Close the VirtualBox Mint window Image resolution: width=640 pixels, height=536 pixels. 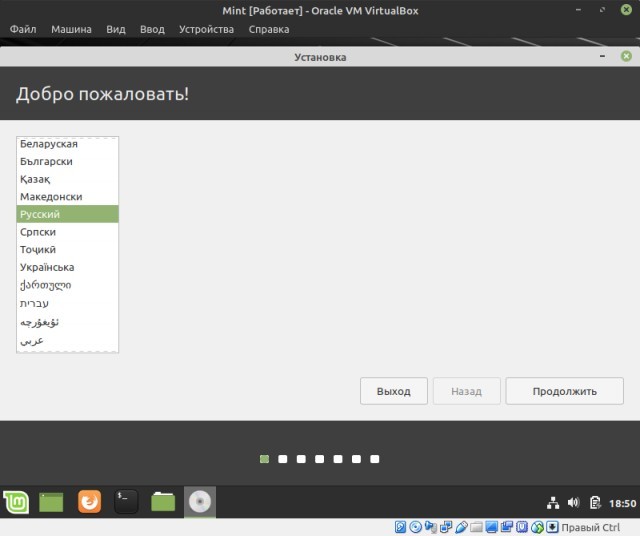click(x=626, y=9)
